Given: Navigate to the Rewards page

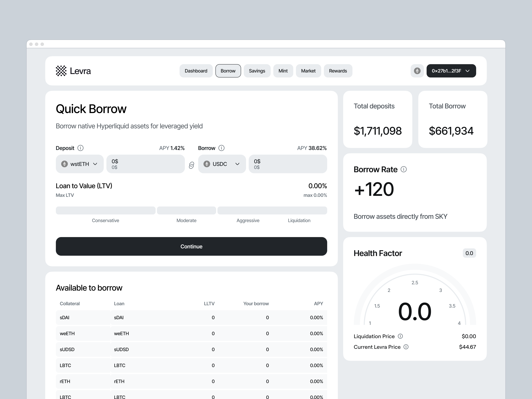Looking at the screenshot, I should (x=338, y=71).
